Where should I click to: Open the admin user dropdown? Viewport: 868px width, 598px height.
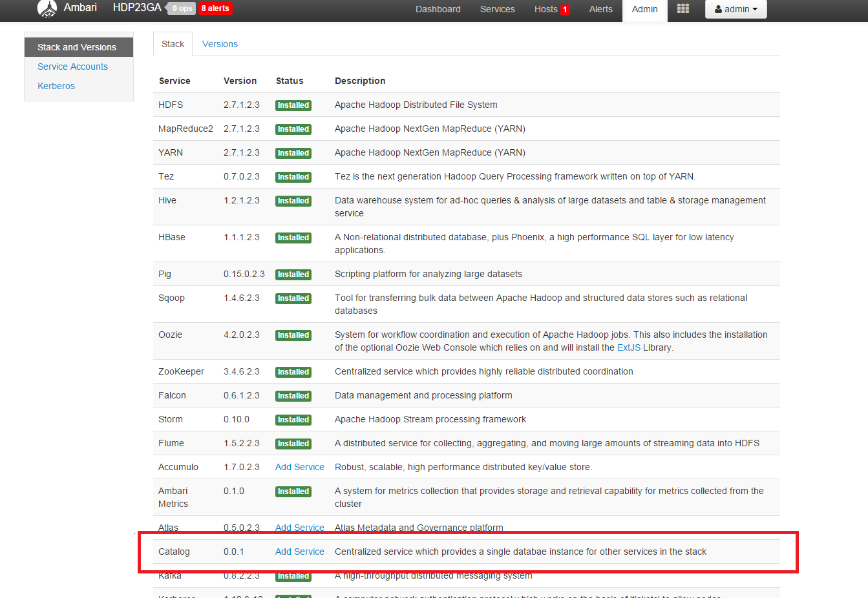[x=736, y=9]
